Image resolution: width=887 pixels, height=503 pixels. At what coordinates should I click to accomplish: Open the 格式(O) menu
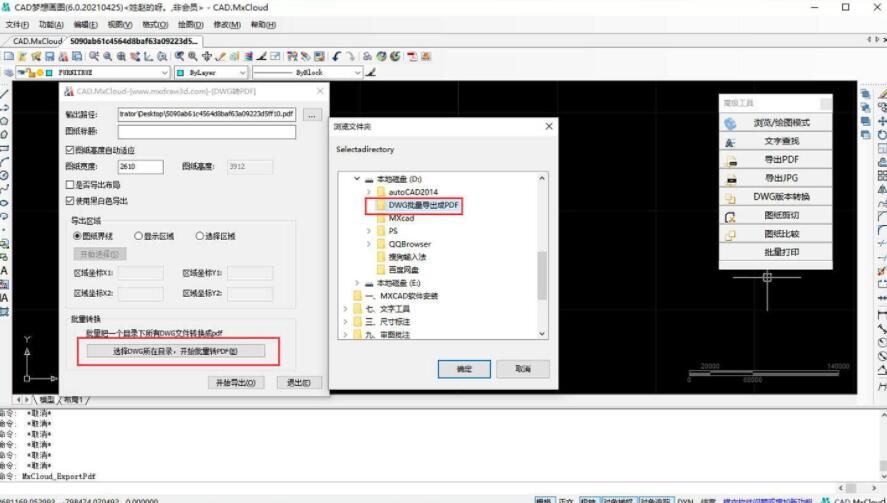[154, 24]
